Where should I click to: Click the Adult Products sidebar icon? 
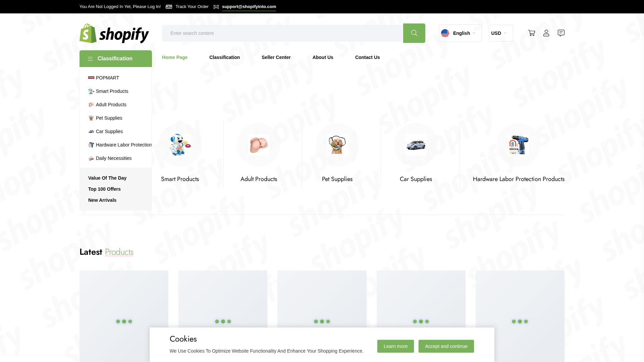91,105
